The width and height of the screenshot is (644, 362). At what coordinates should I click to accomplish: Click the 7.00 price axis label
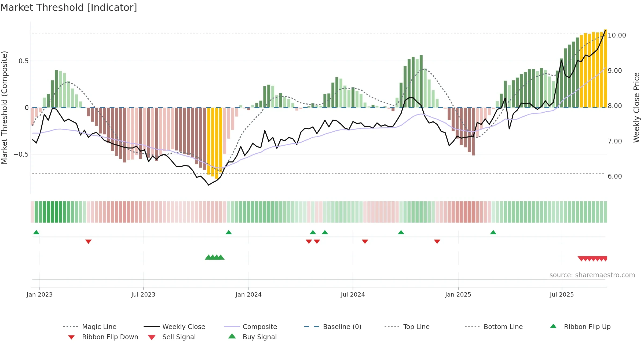pyautogui.click(x=615, y=141)
